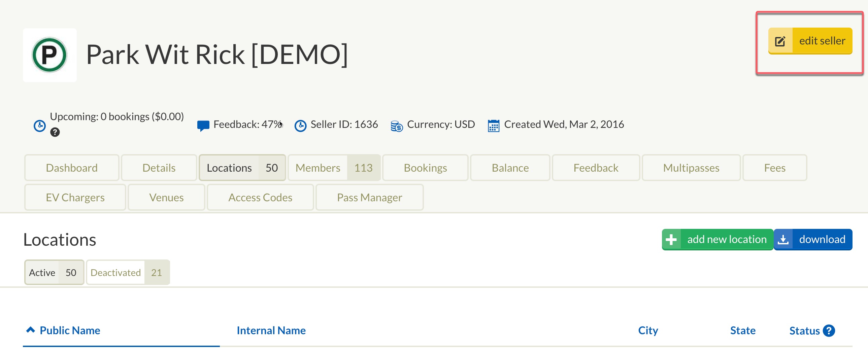The width and height of the screenshot is (868, 348).
Task: Switch to the Members tab
Action: point(334,168)
